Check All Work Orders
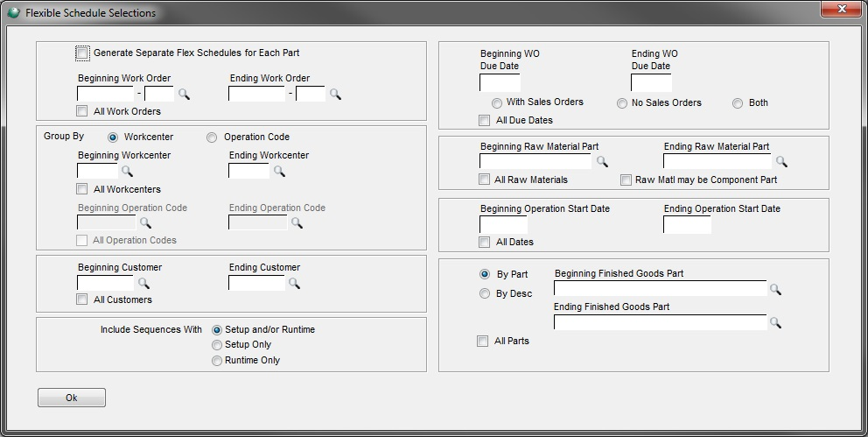The height and width of the screenshot is (437, 868). point(82,110)
